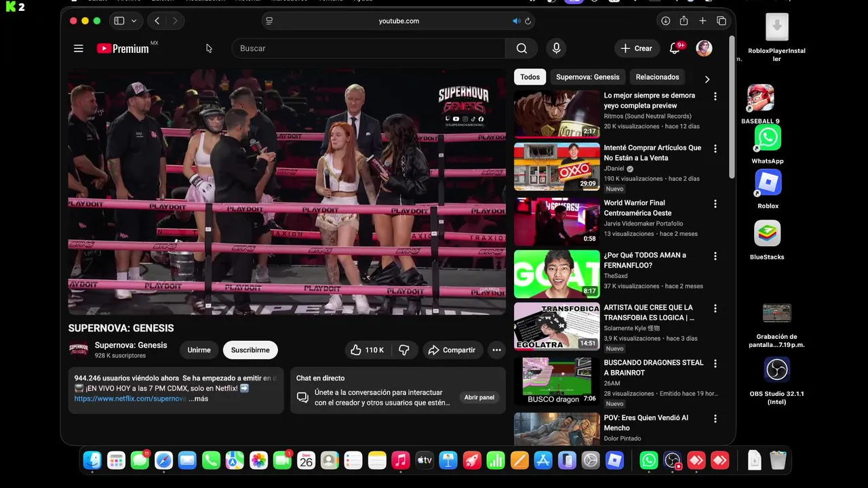Open RobloxPlayerInstaller desktop file
The image size is (868, 488).
777,28
